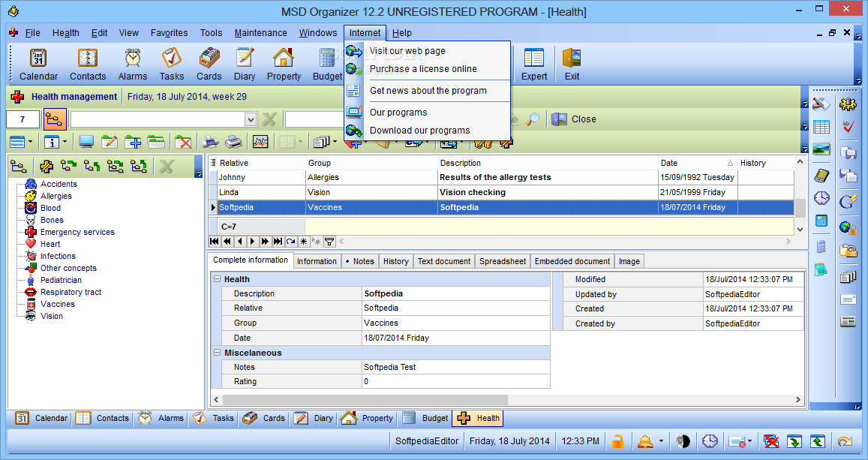Open the Maintenance menu
Image resolution: width=868 pixels, height=460 pixels.
point(261,33)
